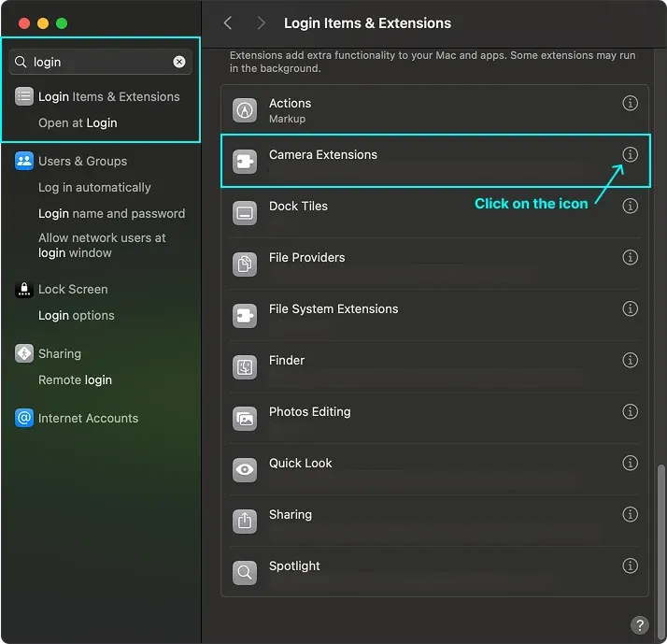
Task: Click the Sharing icon in sidebar
Action: click(24, 353)
